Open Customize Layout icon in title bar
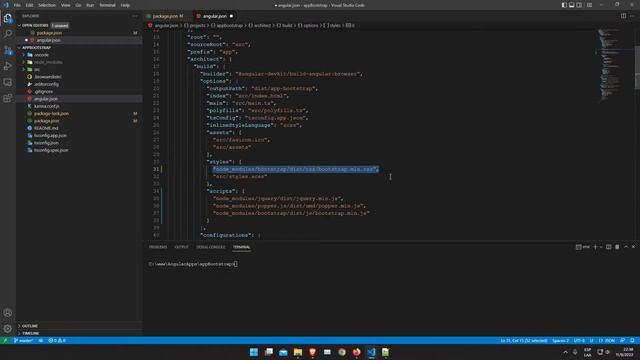Screen dimensions: 640x360 [589, 5]
